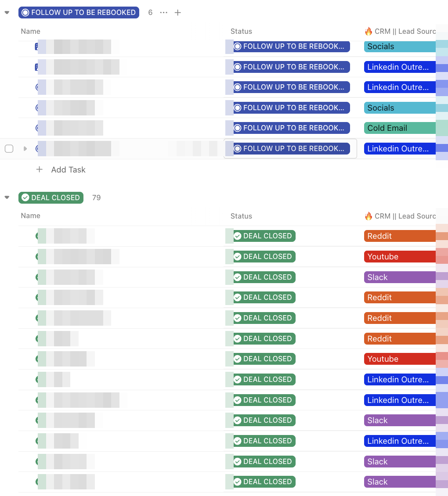This screenshot has width=448, height=496.
Task: Click the circle status icon in the FOLLOW UP TO BE REBOOKED group badge
Action: click(25, 13)
